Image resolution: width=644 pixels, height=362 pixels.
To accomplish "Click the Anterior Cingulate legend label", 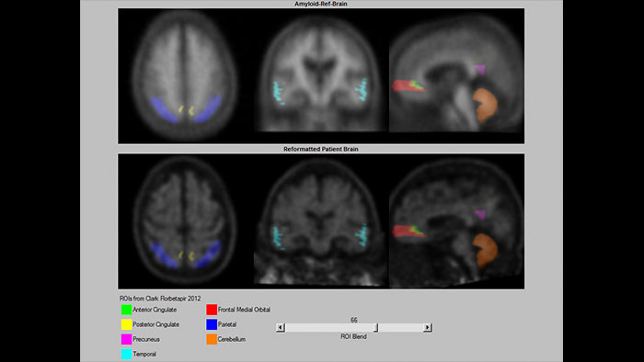I will [155, 310].
